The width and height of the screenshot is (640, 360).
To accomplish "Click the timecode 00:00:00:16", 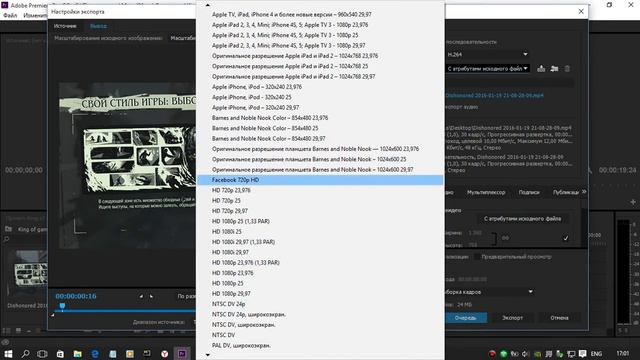I will tap(76, 296).
